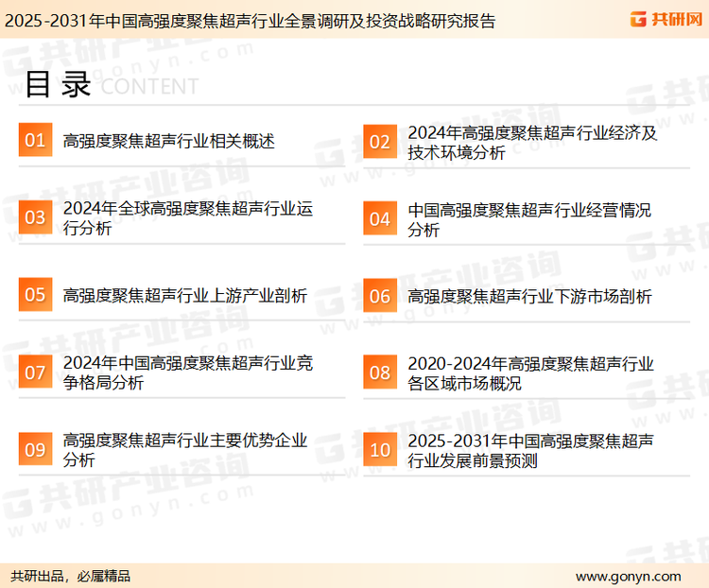Click the orange 02 number badge

pyautogui.click(x=380, y=142)
